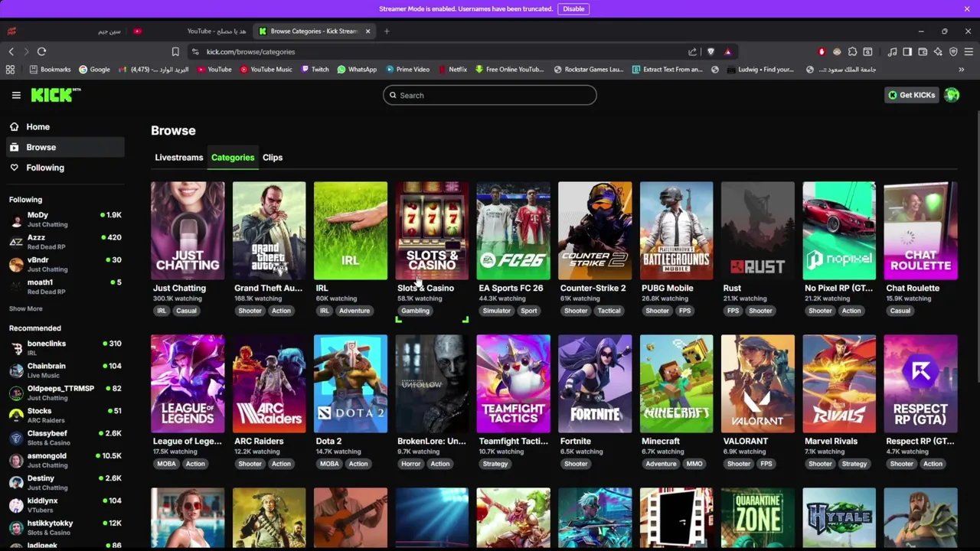The image size is (980, 551).
Task: Open the Slots & Casino category cover
Action: (x=432, y=230)
